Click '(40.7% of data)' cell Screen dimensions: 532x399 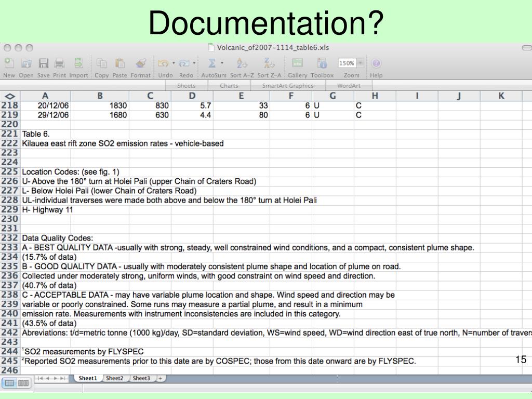(49, 285)
